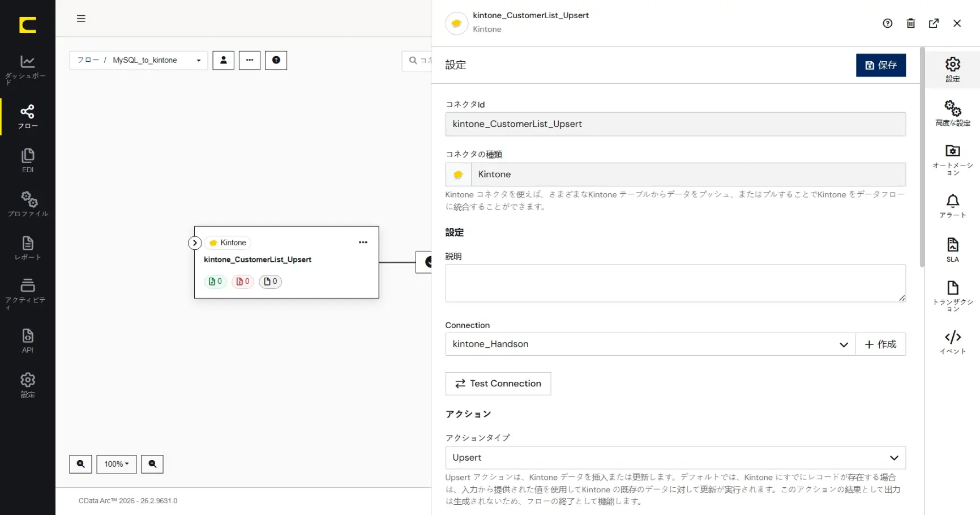Show successful files count badge on connector

click(x=215, y=282)
